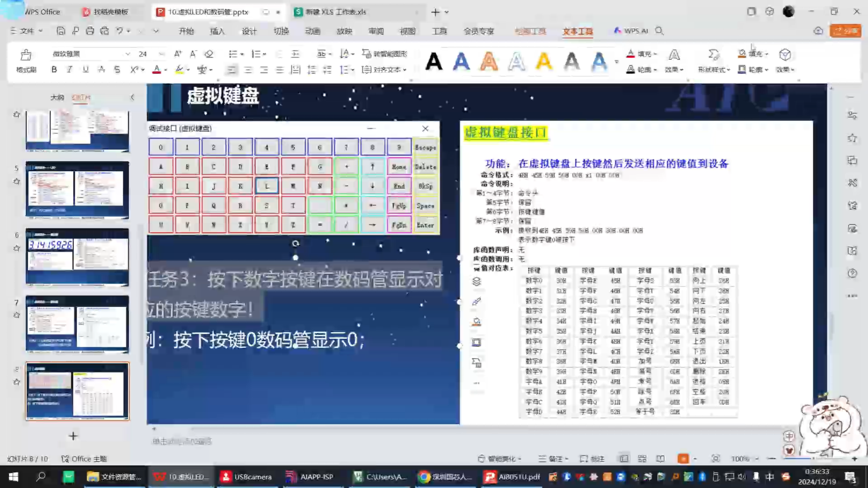The width and height of the screenshot is (868, 488).
Task: Switch to the 插入 ribbon tab
Action: click(217, 31)
